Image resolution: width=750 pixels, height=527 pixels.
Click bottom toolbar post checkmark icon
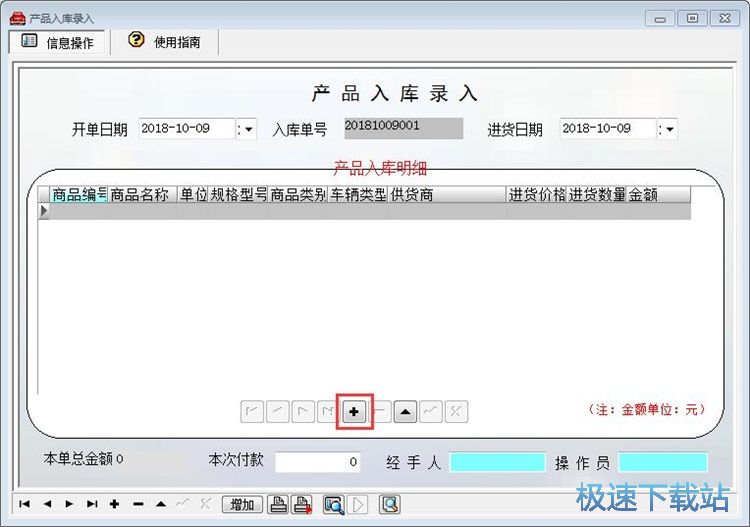183,504
